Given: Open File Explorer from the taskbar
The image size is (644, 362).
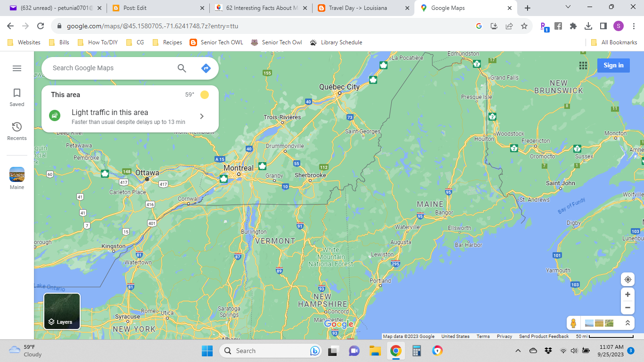Looking at the screenshot, I should 375,351.
